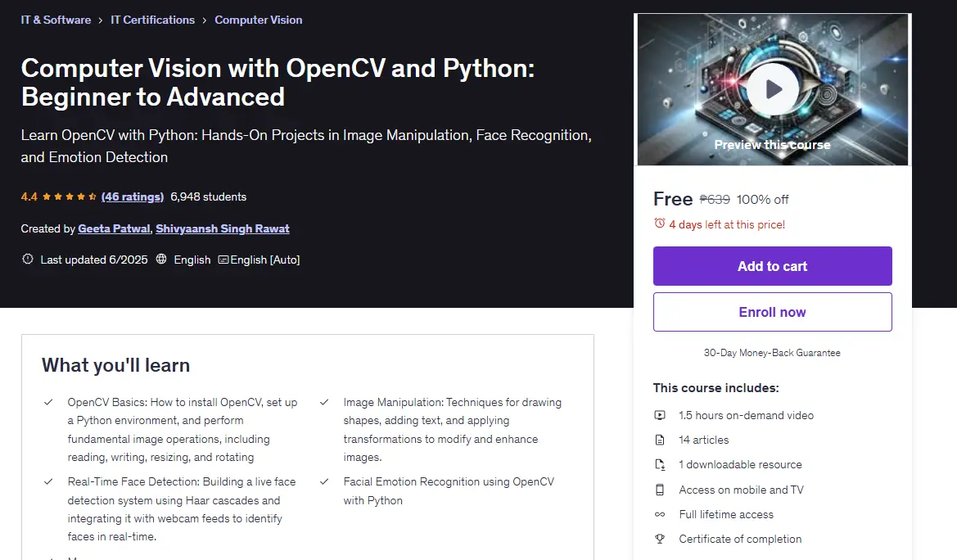
Task: Click the breadcrumb chevron after IT Certifications
Action: click(x=205, y=20)
